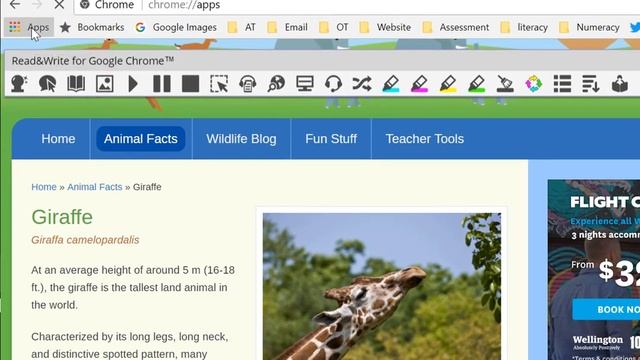This screenshot has height=360, width=640.
Task: Pause the Read&Write speech
Action: 162,84
